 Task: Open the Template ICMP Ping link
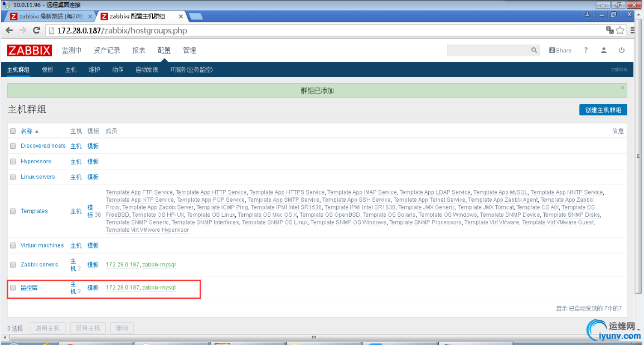pos(224,207)
